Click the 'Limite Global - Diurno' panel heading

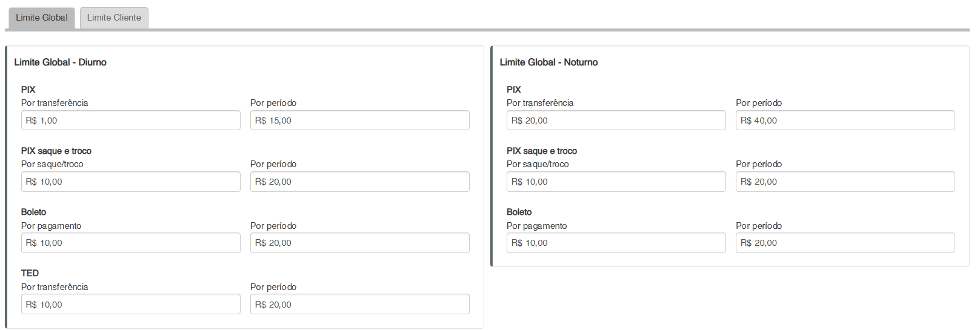[x=61, y=62]
